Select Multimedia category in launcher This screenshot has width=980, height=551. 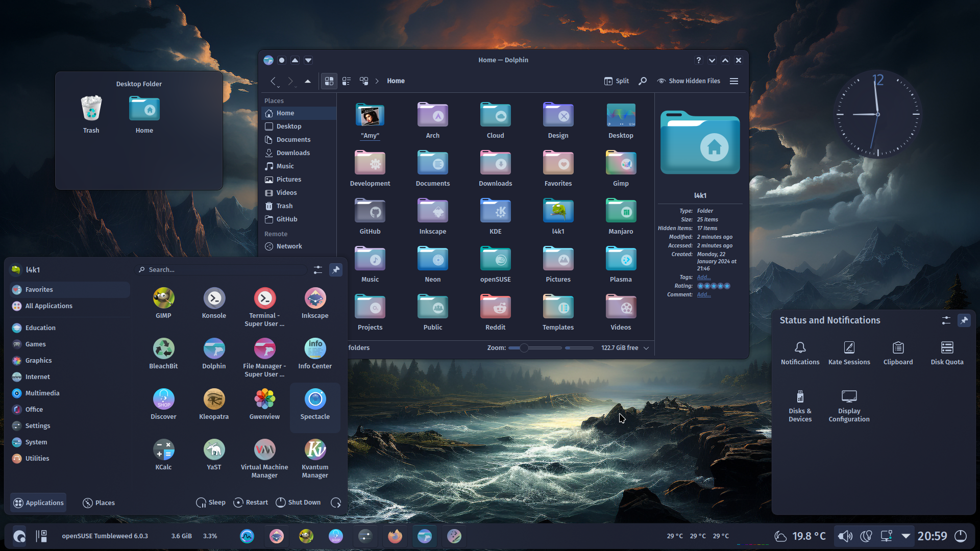point(70,393)
